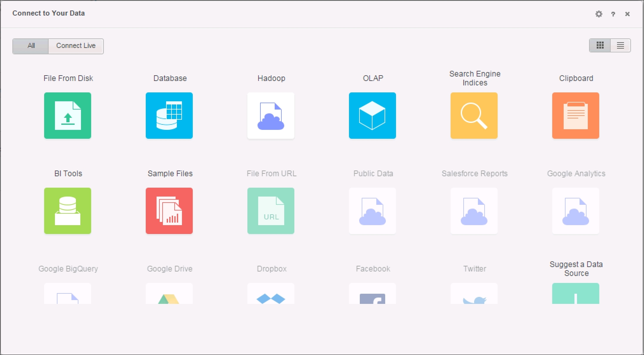The width and height of the screenshot is (644, 355).
Task: Click the Facebook label text
Action: (x=373, y=269)
